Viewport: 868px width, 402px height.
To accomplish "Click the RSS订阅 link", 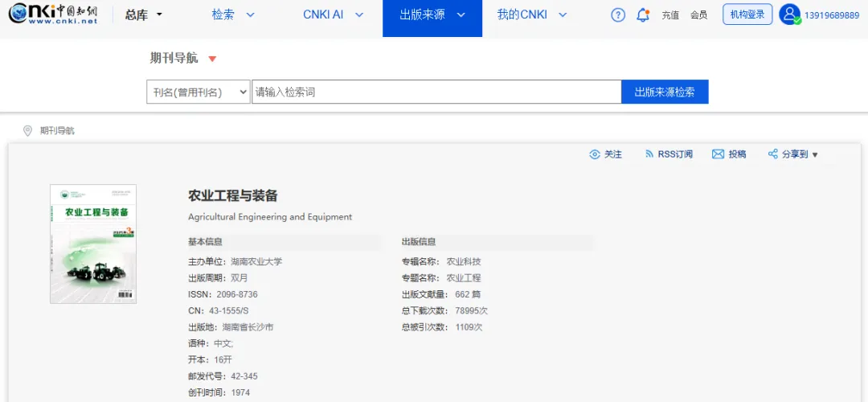I will 675,154.
